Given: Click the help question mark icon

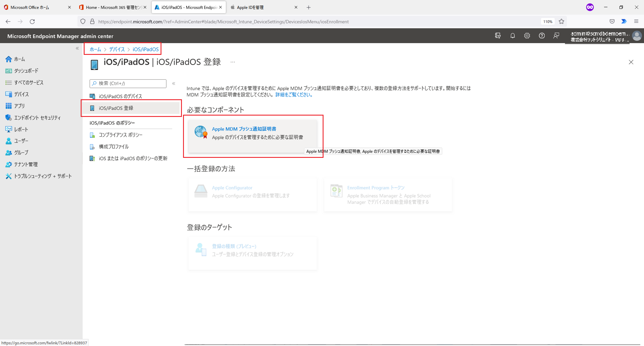Looking at the screenshot, I should tap(541, 36).
